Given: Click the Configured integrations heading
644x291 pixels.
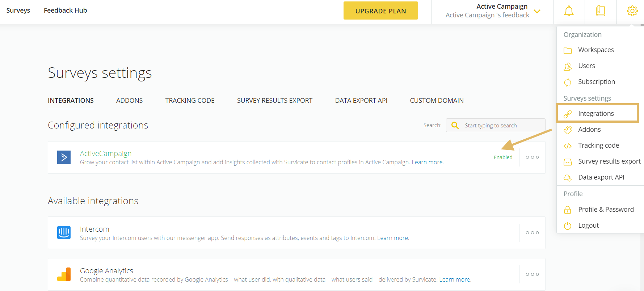Looking at the screenshot, I should (98, 125).
